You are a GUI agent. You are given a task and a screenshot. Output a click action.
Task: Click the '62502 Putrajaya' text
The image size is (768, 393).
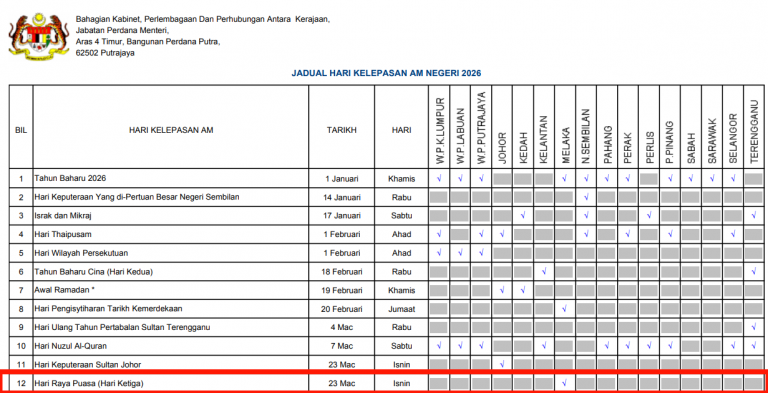click(x=105, y=53)
